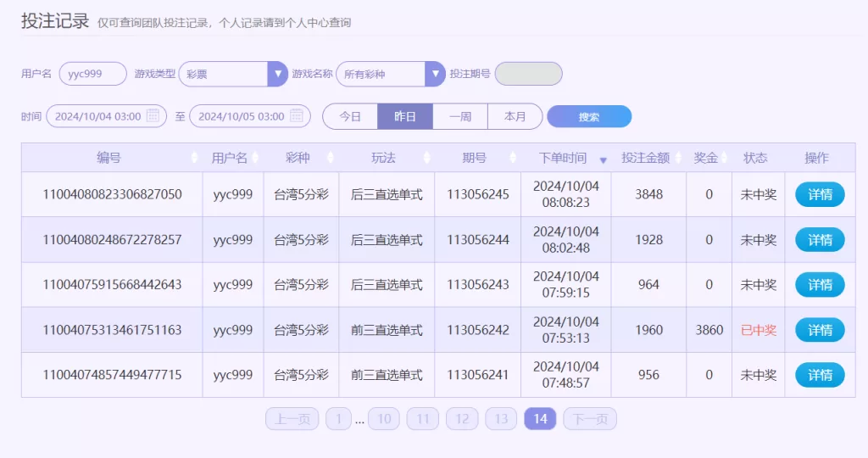Screen dimensions: 868x458
Task: Click order number 11004080823306827050
Action: pyautogui.click(x=113, y=194)
